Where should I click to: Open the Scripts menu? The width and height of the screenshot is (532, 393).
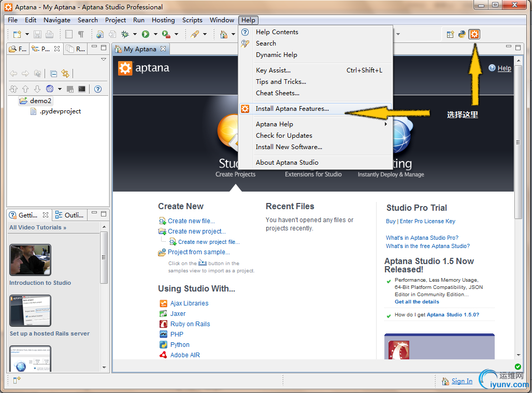[192, 20]
